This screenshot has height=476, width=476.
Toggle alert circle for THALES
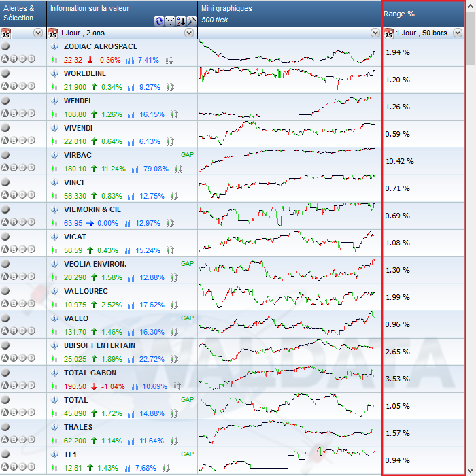[x=5, y=427]
